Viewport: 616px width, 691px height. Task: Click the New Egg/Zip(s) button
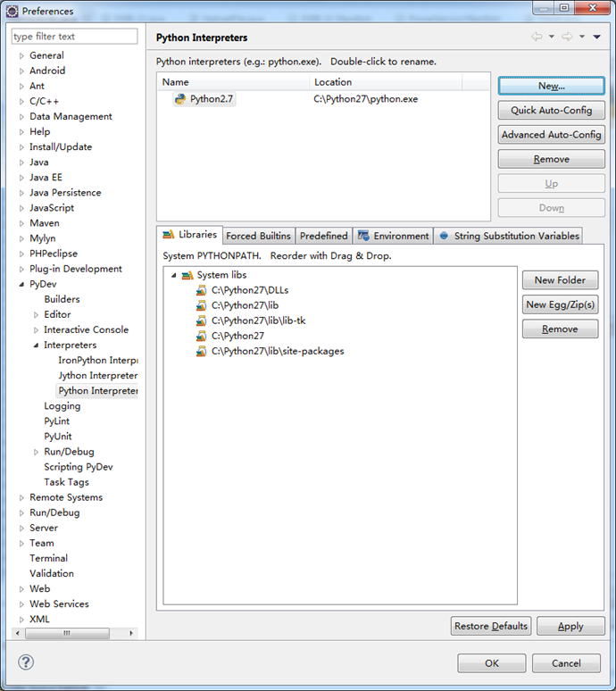point(560,304)
